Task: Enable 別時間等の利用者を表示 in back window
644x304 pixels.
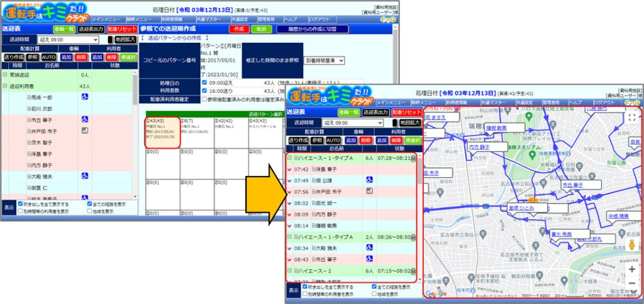Action: point(20,211)
